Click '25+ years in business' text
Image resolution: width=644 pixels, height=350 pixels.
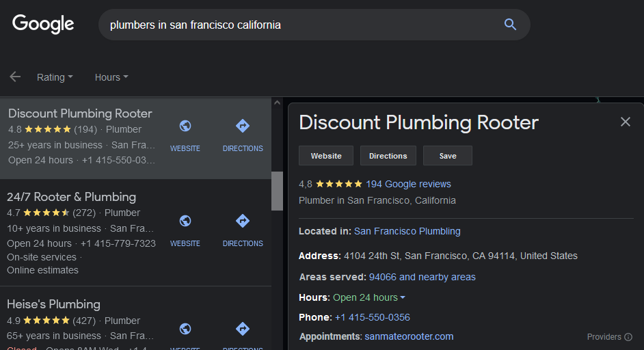(x=55, y=145)
